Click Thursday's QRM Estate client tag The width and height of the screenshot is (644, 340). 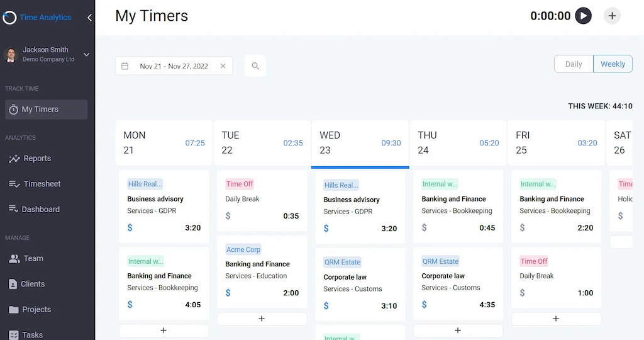click(x=440, y=261)
